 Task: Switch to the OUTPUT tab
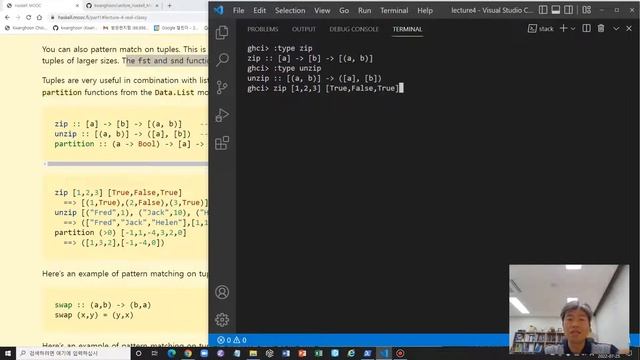click(304, 29)
